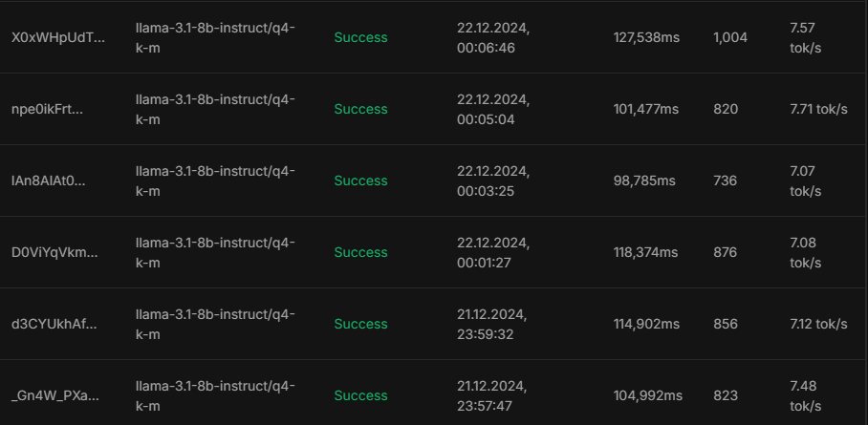Select the 7.48 tok/s speed cell
The image size is (868, 425).
point(806,395)
